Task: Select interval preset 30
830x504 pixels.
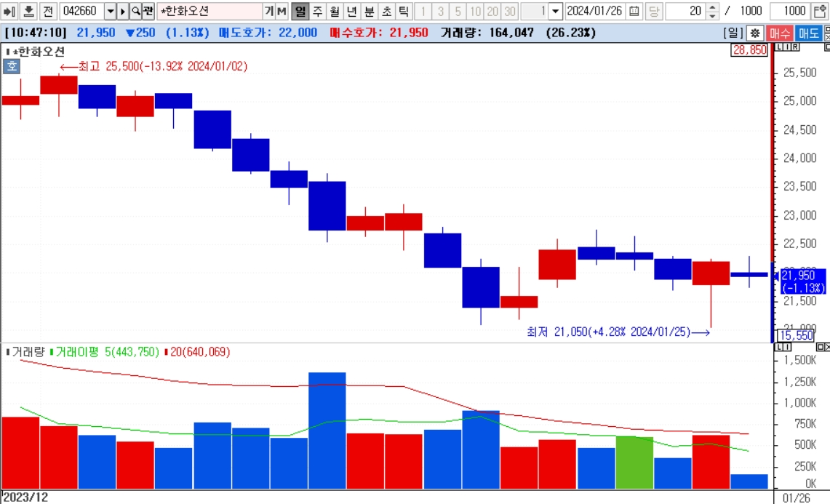Action: [x=510, y=11]
